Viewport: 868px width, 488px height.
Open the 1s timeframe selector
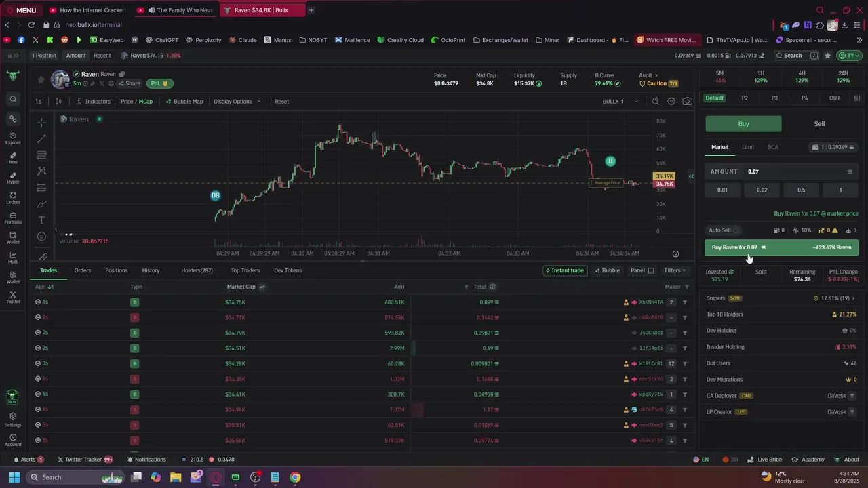38,102
